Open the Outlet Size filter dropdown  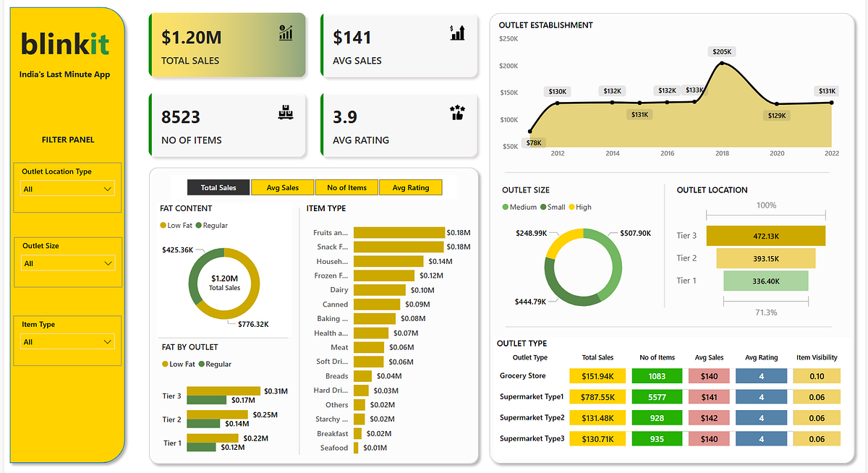coord(67,263)
